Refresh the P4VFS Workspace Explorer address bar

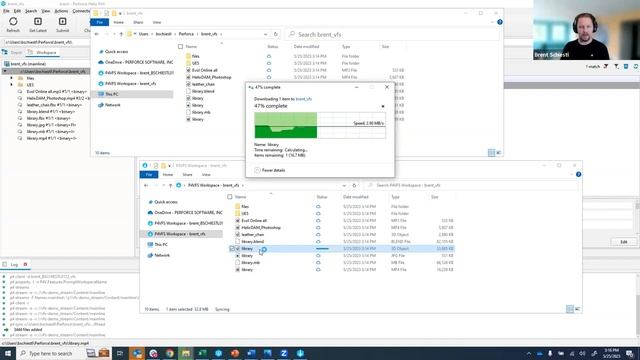tap(354, 185)
